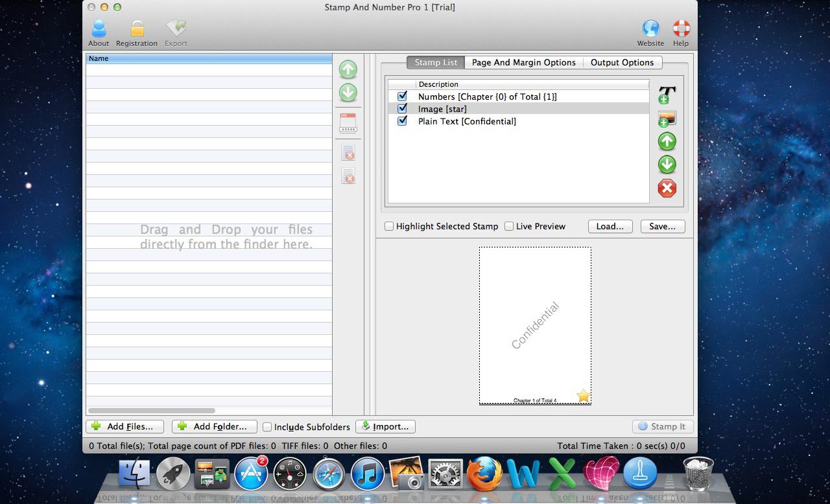Turn on Live Preview checkbox
The image size is (830, 504).
509,227
